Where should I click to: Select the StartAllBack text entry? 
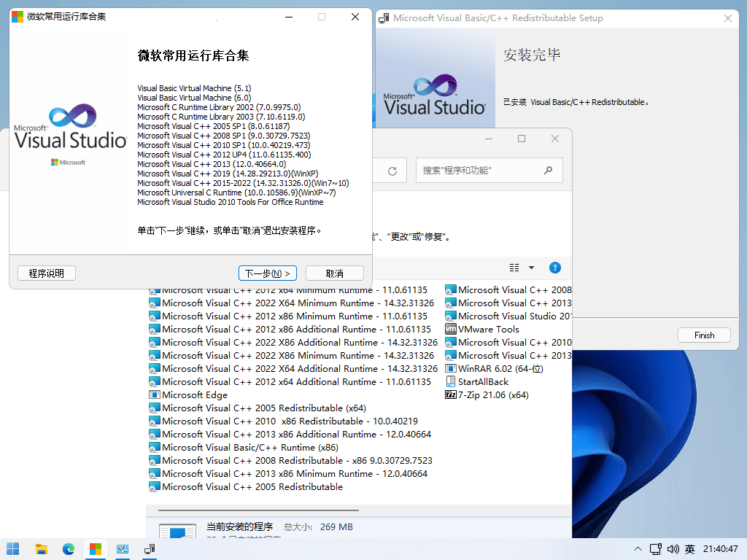point(483,381)
